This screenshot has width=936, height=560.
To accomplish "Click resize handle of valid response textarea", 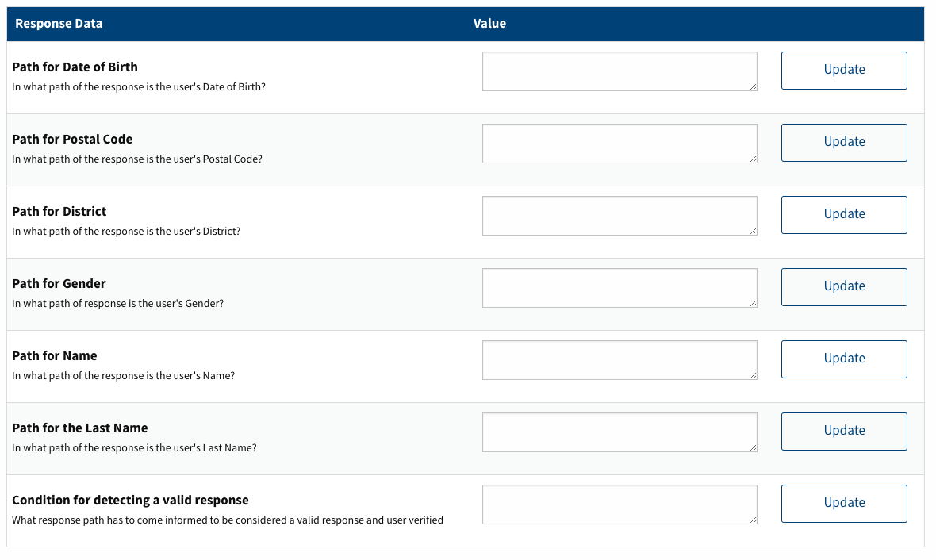I will (754, 520).
